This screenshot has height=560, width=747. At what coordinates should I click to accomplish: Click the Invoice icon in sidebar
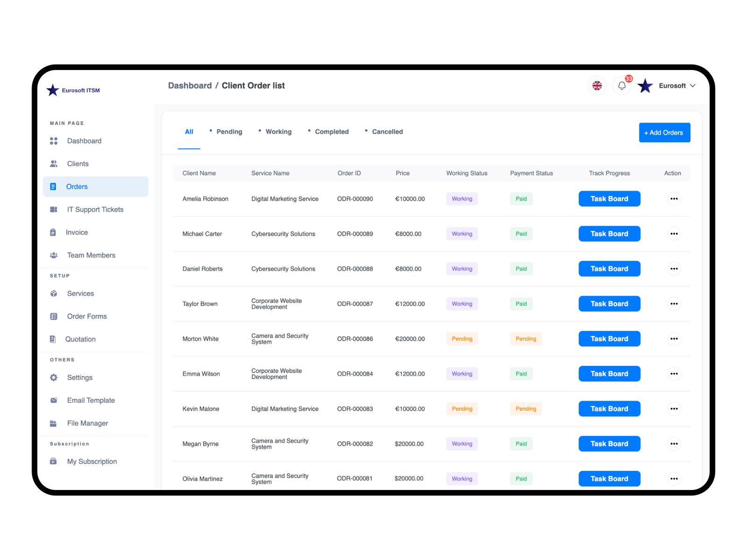(53, 232)
